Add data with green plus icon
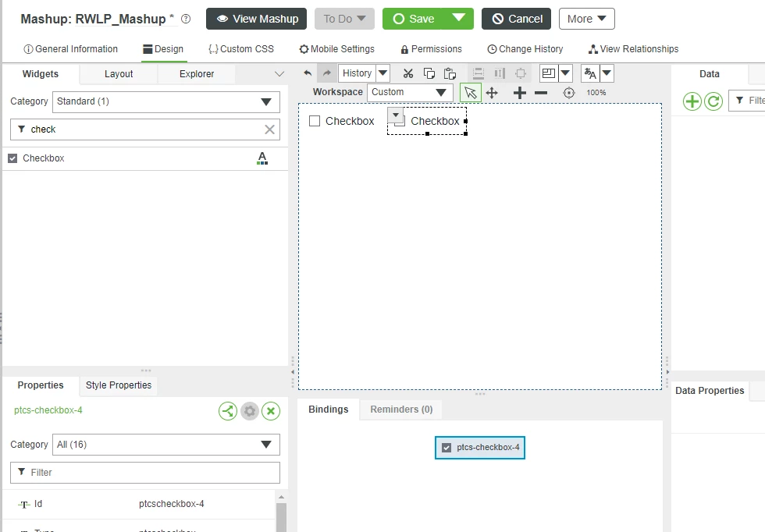 click(x=692, y=101)
